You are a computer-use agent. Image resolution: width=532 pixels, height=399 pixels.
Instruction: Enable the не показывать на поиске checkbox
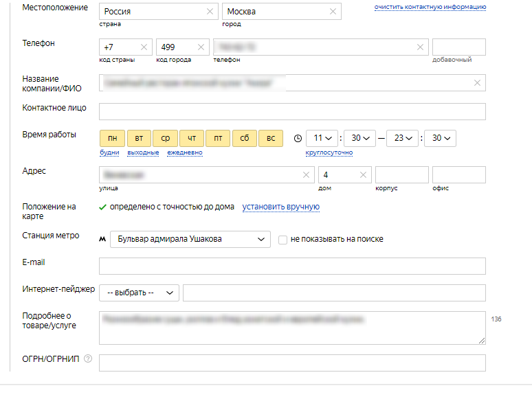pos(282,240)
